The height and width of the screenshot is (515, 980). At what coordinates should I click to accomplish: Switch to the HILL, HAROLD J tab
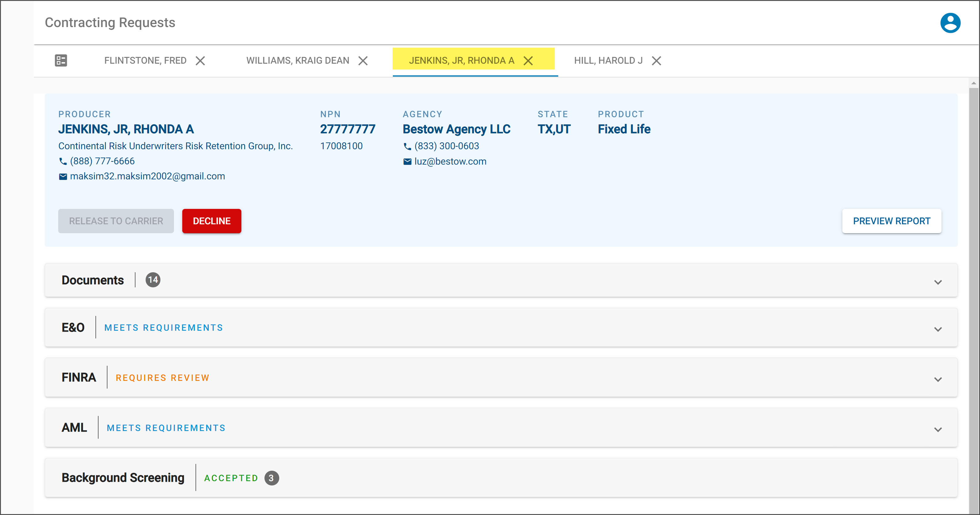point(608,61)
